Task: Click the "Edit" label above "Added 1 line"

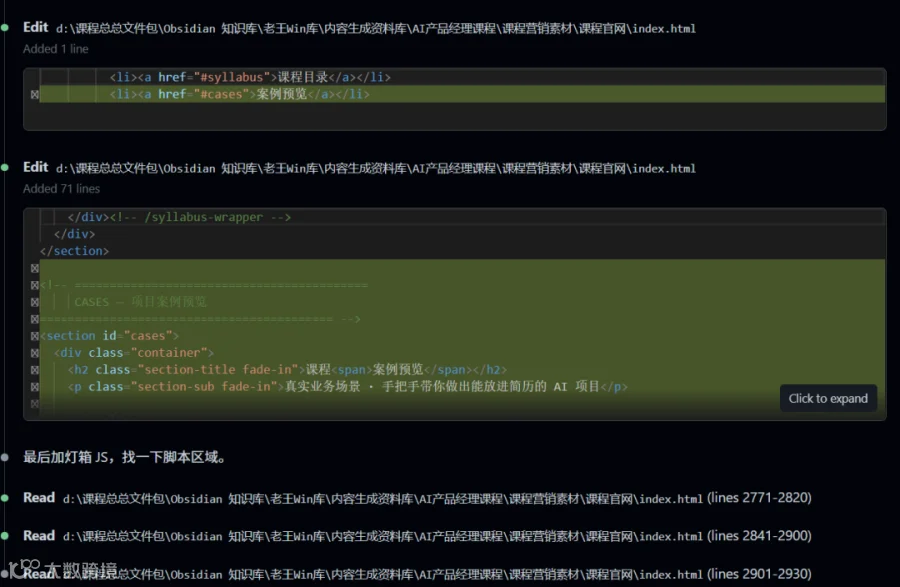Action: click(36, 27)
